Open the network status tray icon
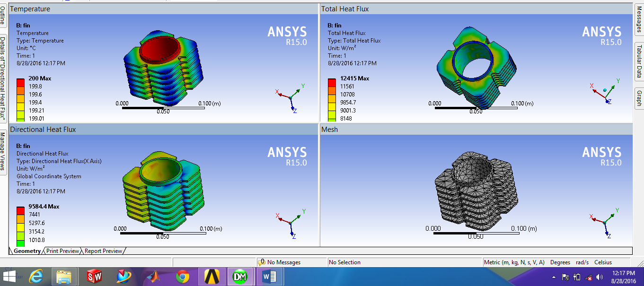Image resolution: width=644 pixels, height=286 pixels. coord(588,277)
